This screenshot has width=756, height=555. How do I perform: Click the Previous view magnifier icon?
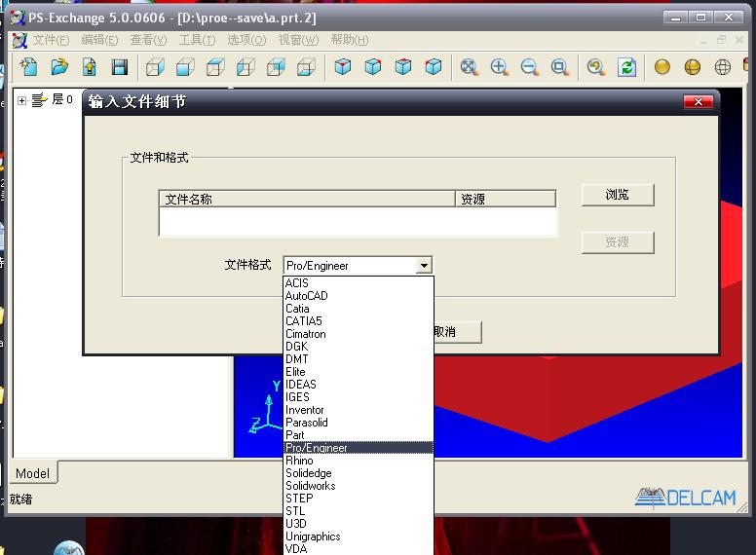point(596,67)
